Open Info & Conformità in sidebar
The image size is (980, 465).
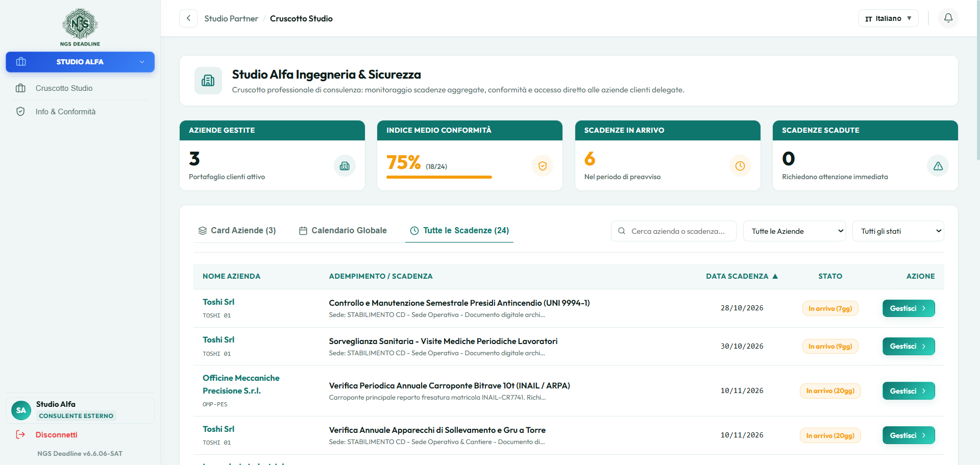tap(80, 111)
